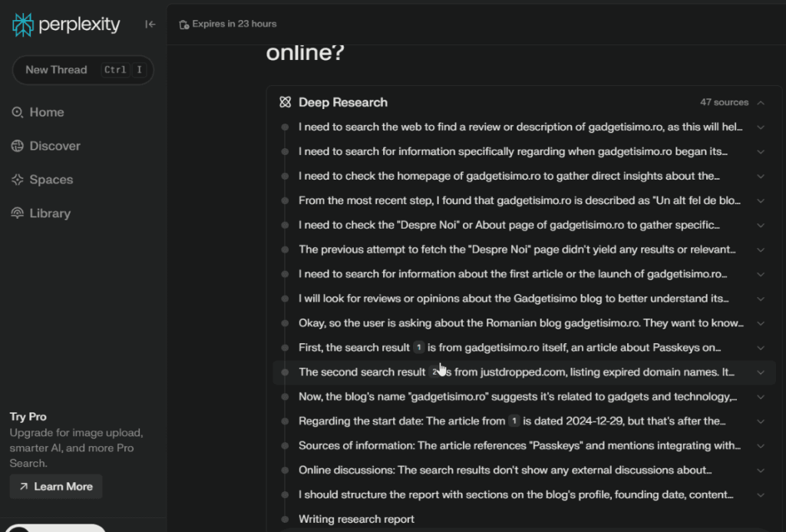Image resolution: width=786 pixels, height=532 pixels.
Task: Expand step 'First, the search result'
Action: click(x=761, y=349)
